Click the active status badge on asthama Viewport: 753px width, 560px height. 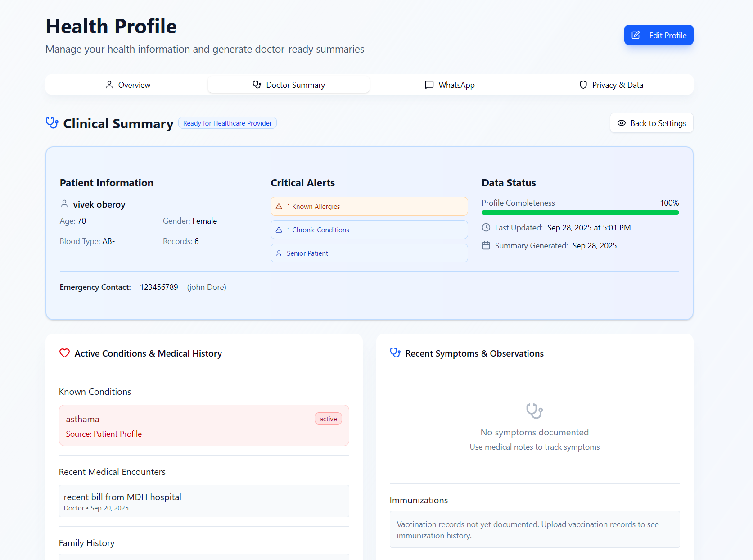(x=328, y=419)
